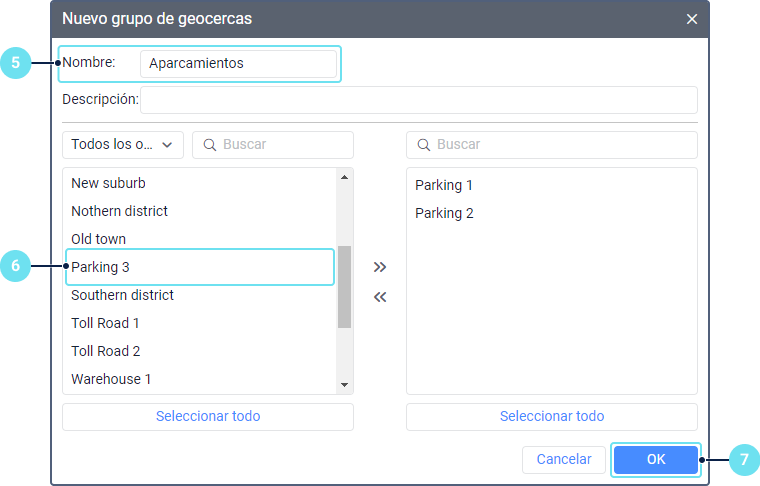Click the move left double-arrow icon
760x486 pixels.
(x=379, y=297)
